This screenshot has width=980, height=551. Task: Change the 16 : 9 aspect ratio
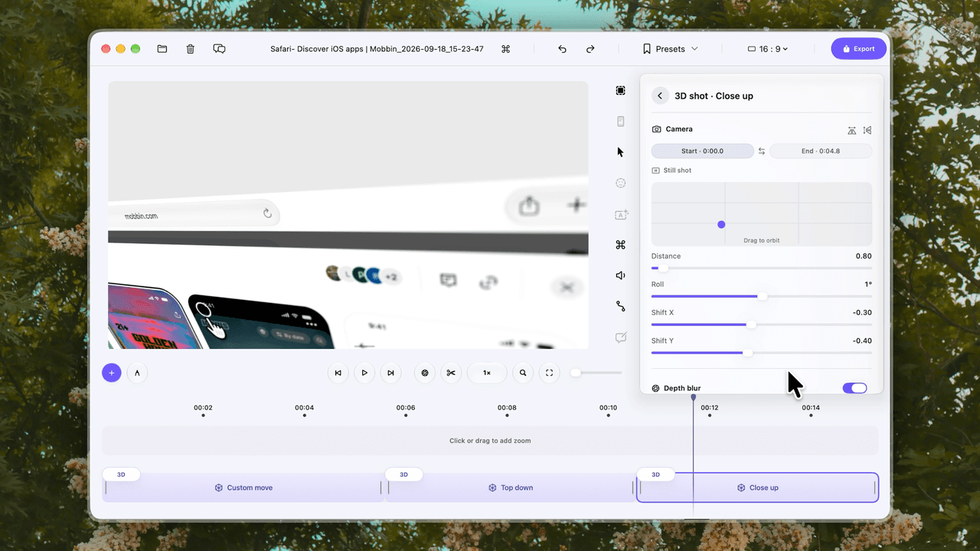click(x=768, y=49)
